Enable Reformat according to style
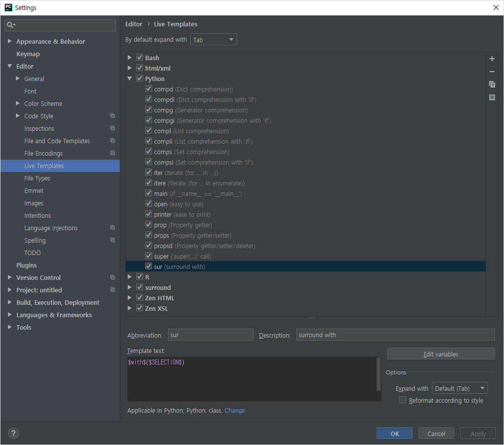 pyautogui.click(x=403, y=400)
